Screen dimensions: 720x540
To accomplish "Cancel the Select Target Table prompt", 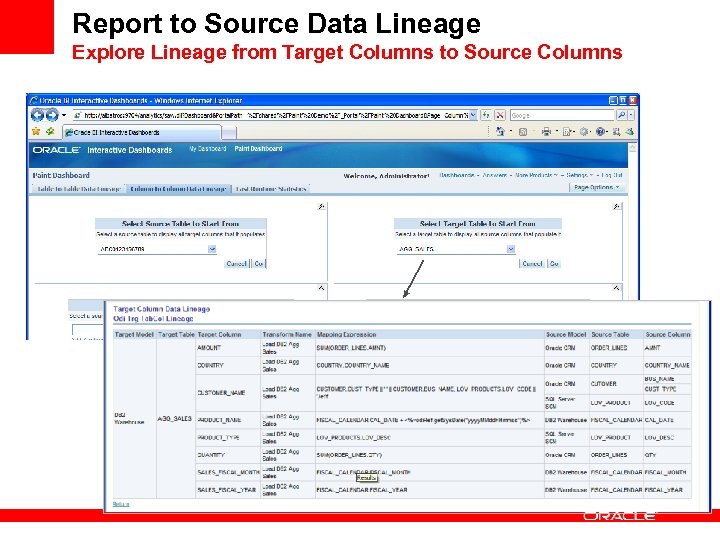I will coord(532,264).
